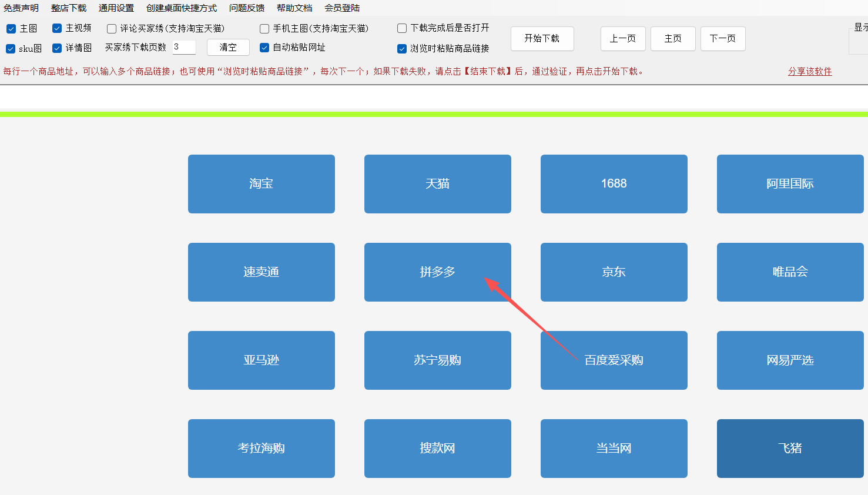Select the 1688 platform tile
This screenshot has width=868, height=495.
[614, 184]
